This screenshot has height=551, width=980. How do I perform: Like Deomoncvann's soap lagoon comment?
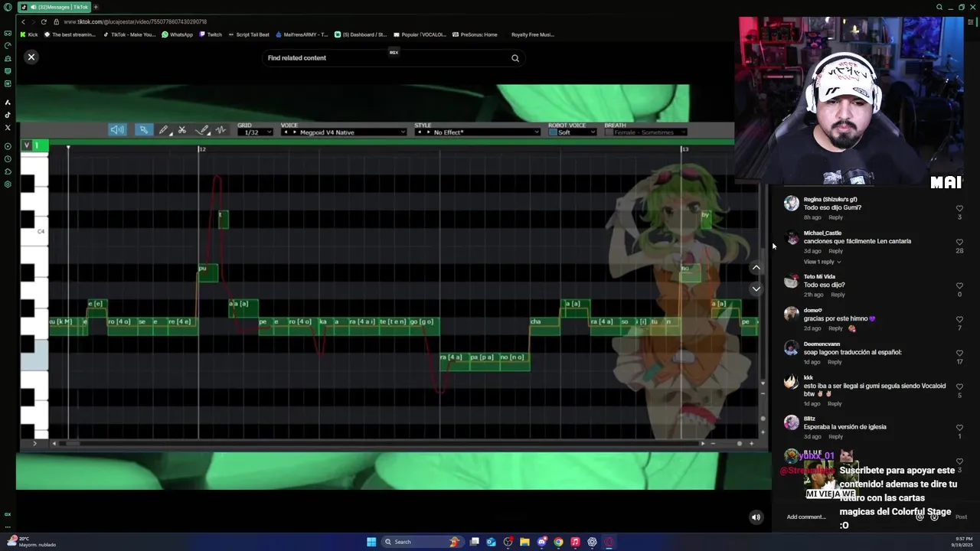coord(959,353)
